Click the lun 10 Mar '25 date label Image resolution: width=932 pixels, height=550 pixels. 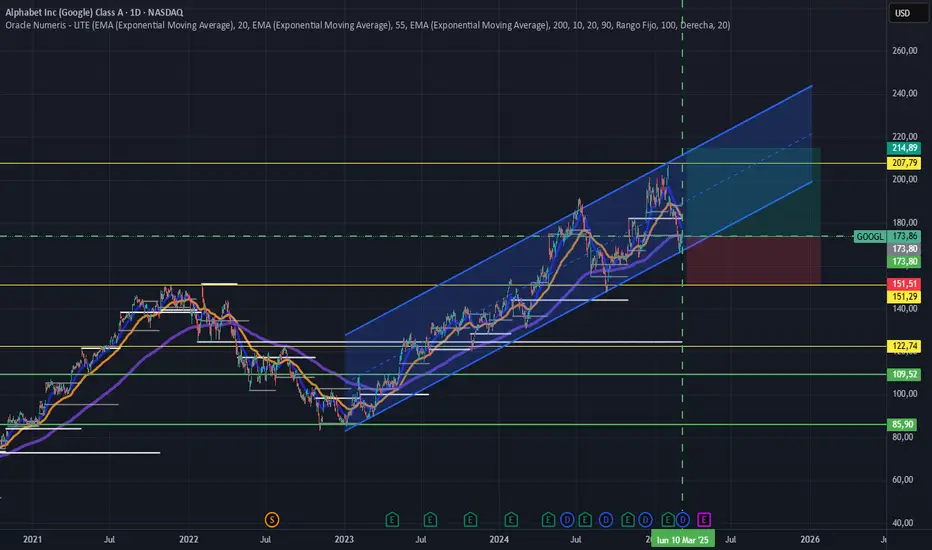(x=683, y=540)
